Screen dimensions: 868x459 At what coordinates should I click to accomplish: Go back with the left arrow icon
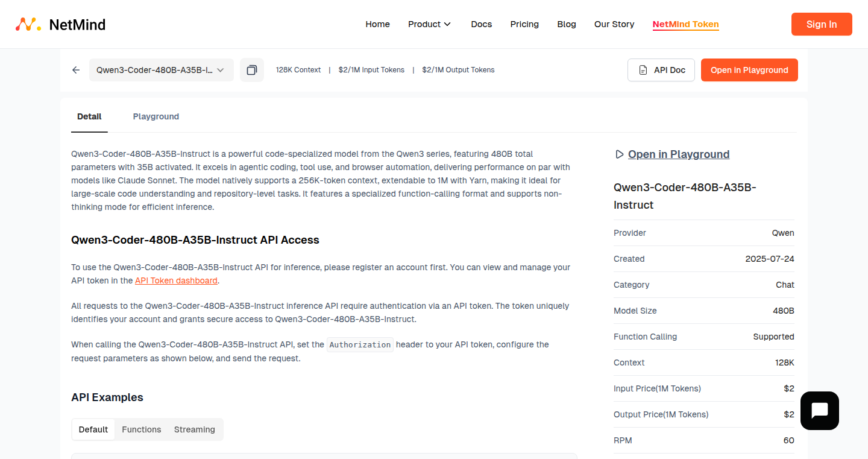(x=76, y=70)
